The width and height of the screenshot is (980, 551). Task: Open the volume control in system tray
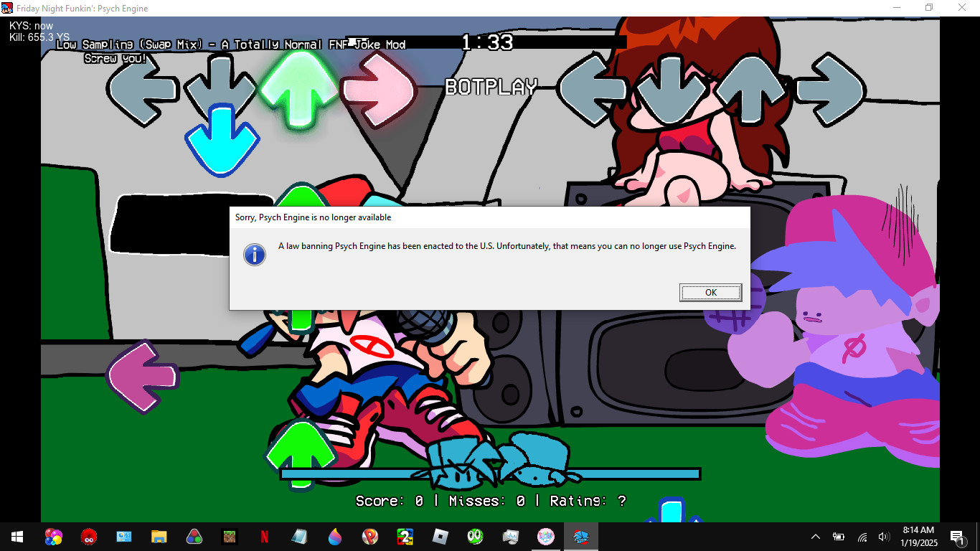(883, 537)
